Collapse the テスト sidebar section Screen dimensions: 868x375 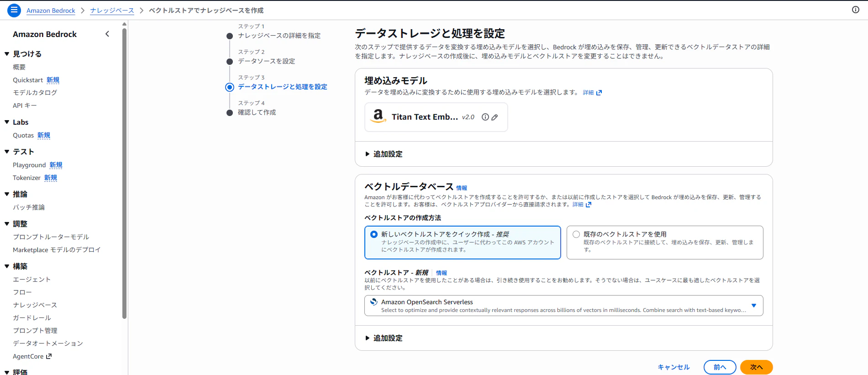7,152
